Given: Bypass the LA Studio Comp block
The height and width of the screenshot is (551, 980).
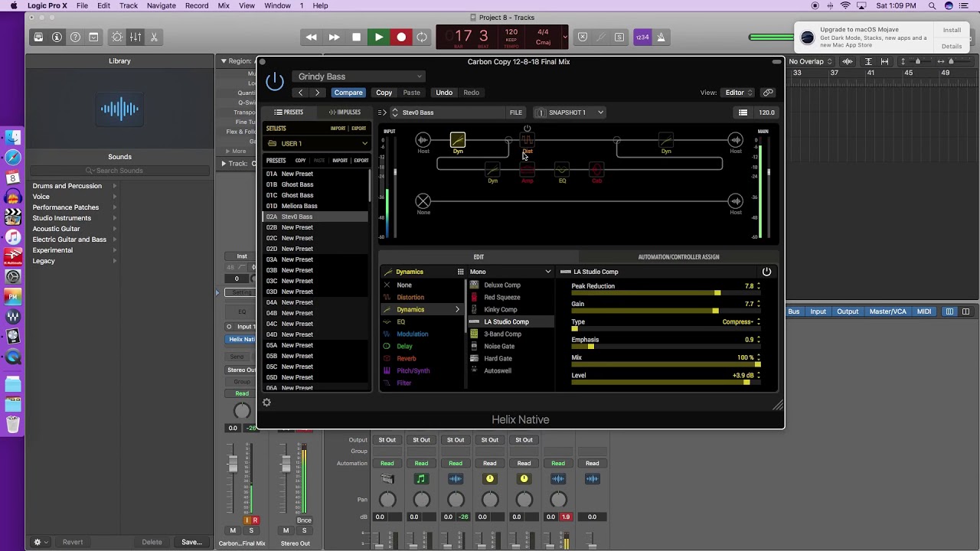Looking at the screenshot, I should 766,272.
